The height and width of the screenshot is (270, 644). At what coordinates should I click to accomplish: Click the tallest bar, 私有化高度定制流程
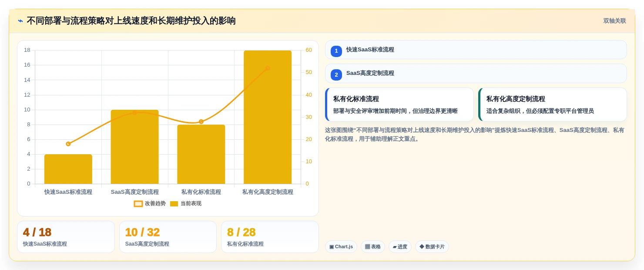point(268,117)
